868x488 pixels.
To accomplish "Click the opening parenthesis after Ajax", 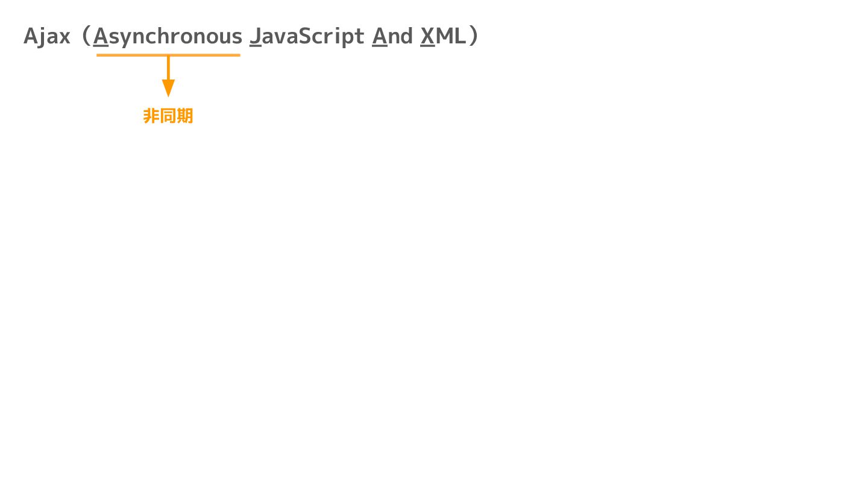I will tap(85, 37).
